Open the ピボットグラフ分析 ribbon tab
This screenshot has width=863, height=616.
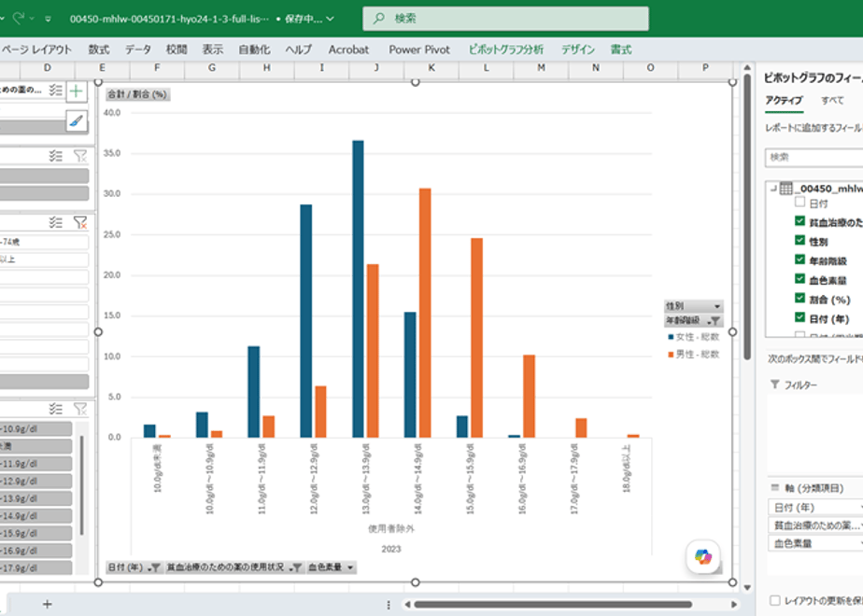click(506, 49)
